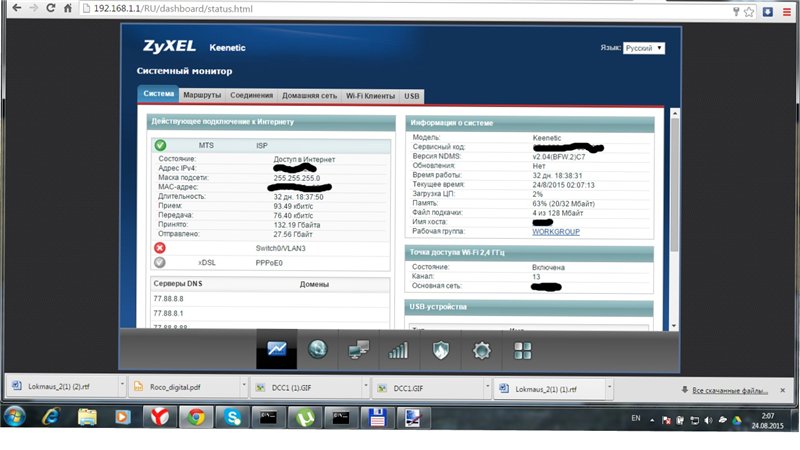Click the WORKGROUP link
This screenshot has width=800, height=450.
point(556,232)
